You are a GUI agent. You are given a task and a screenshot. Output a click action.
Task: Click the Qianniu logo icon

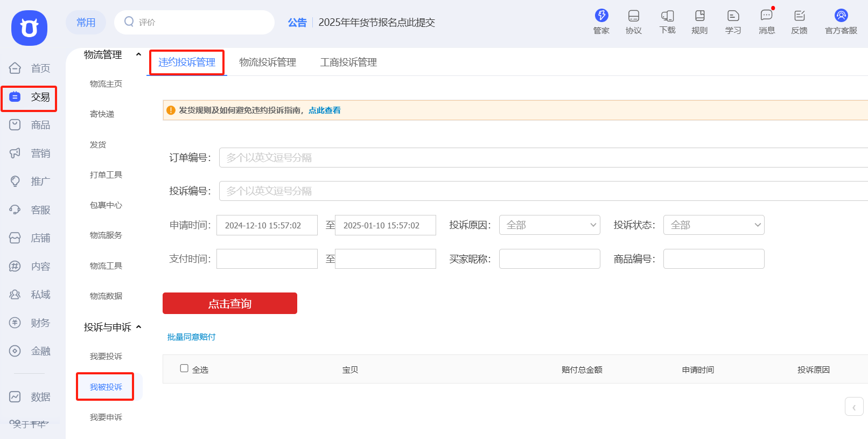[x=29, y=28]
